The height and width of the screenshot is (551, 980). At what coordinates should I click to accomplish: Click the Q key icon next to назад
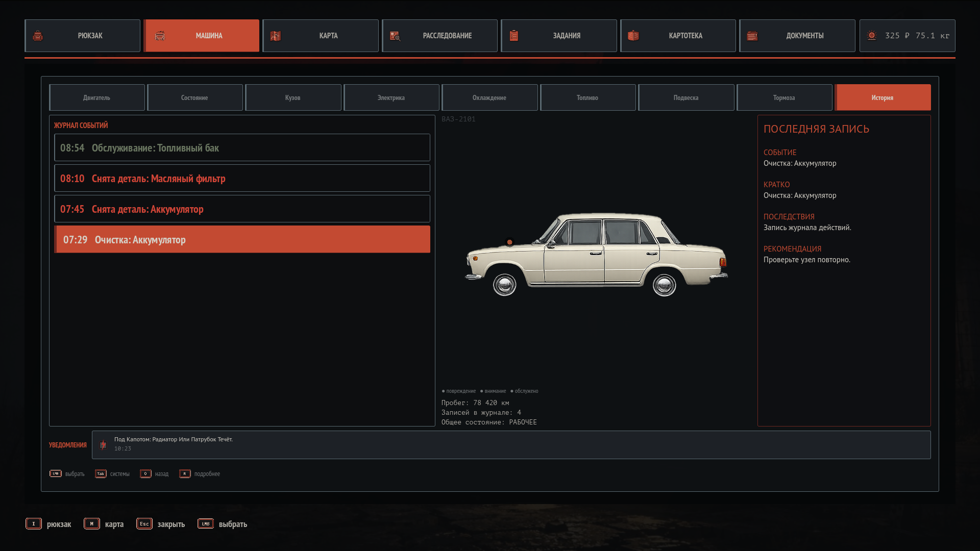pos(145,473)
